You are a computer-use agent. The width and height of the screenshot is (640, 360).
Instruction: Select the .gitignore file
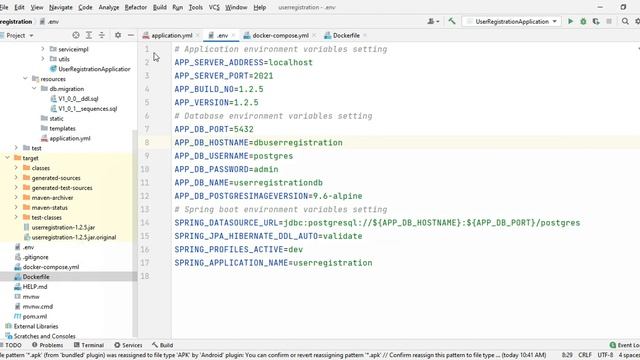click(x=35, y=257)
